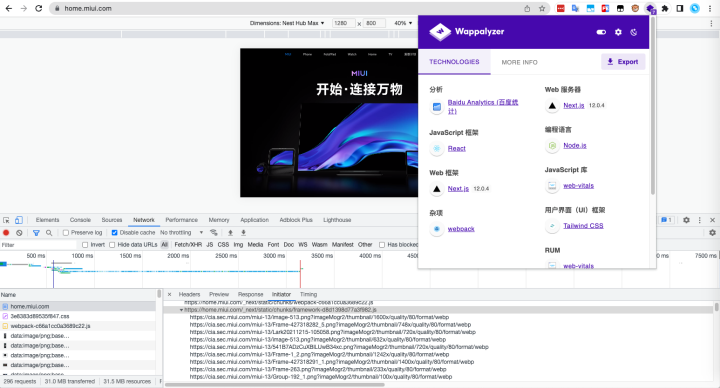Open the Extensions puzzle icon
The width and height of the screenshot is (720, 388).
[x=664, y=8]
